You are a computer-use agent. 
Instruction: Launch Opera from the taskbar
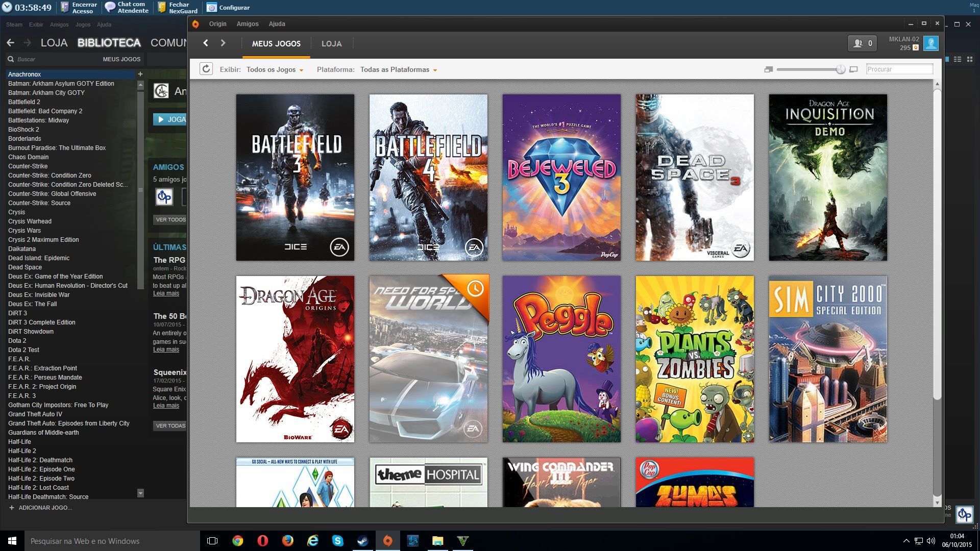pyautogui.click(x=263, y=541)
